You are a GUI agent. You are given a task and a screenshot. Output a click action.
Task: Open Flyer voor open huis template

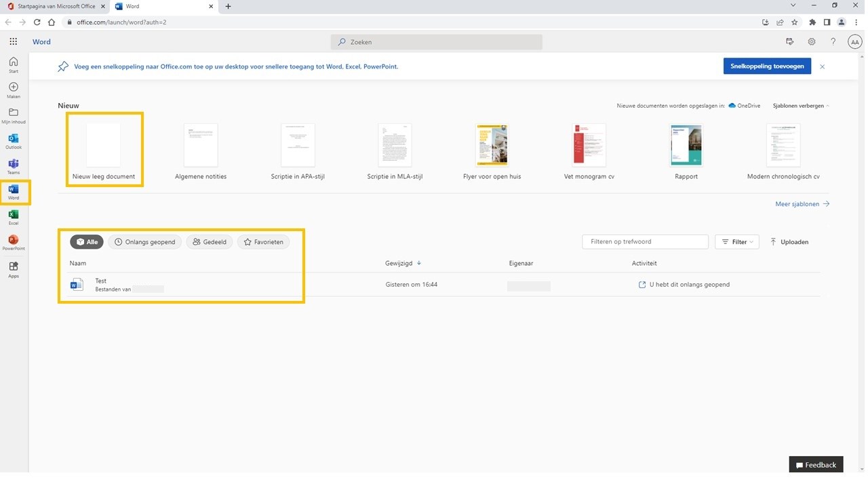click(x=492, y=152)
